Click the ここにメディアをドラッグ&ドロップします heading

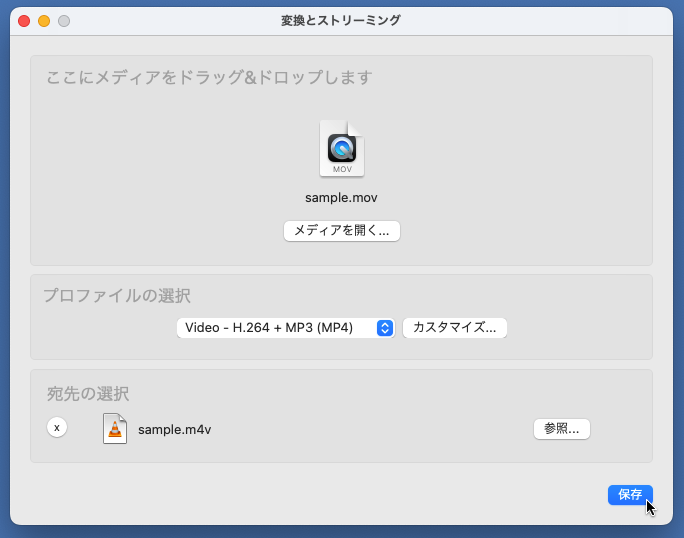(x=209, y=78)
